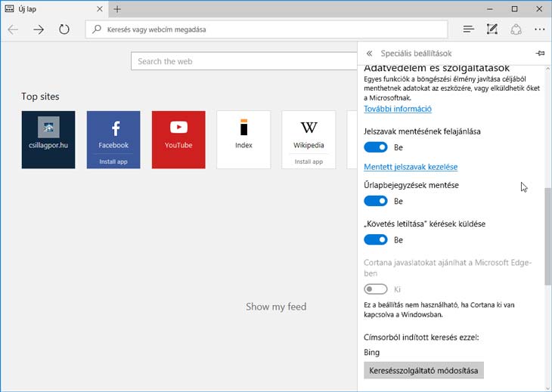The image size is (552, 392).
Task: Click the forward navigation arrow
Action: coord(39,29)
